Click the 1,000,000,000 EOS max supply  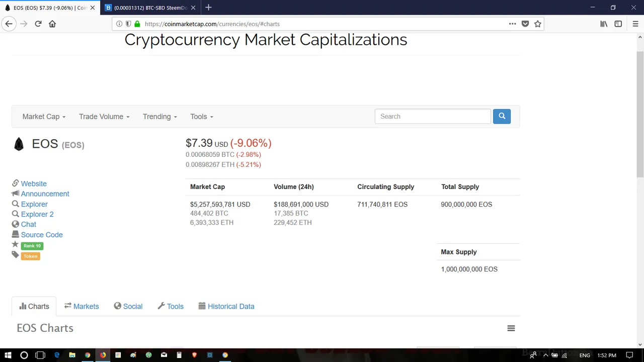[x=469, y=269]
